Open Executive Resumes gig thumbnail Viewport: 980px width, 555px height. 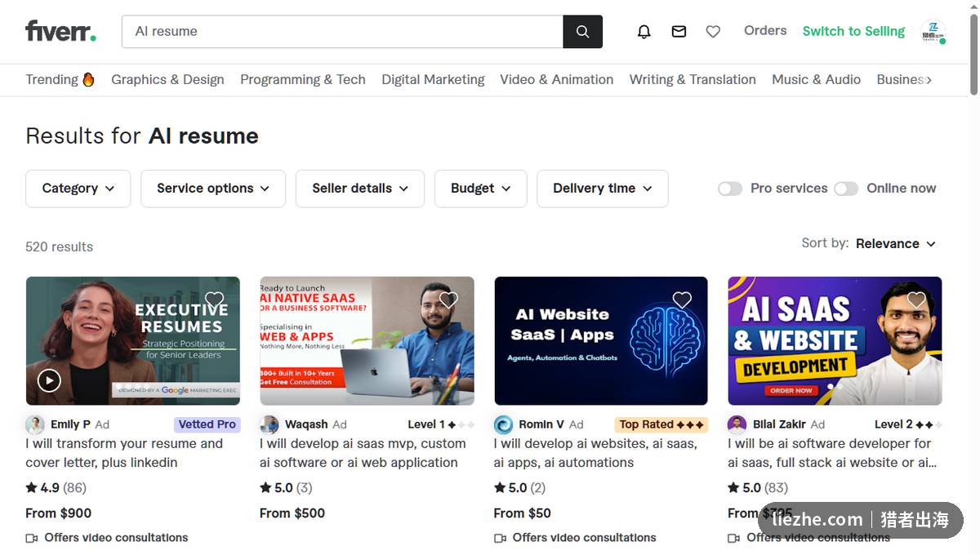[x=133, y=340]
